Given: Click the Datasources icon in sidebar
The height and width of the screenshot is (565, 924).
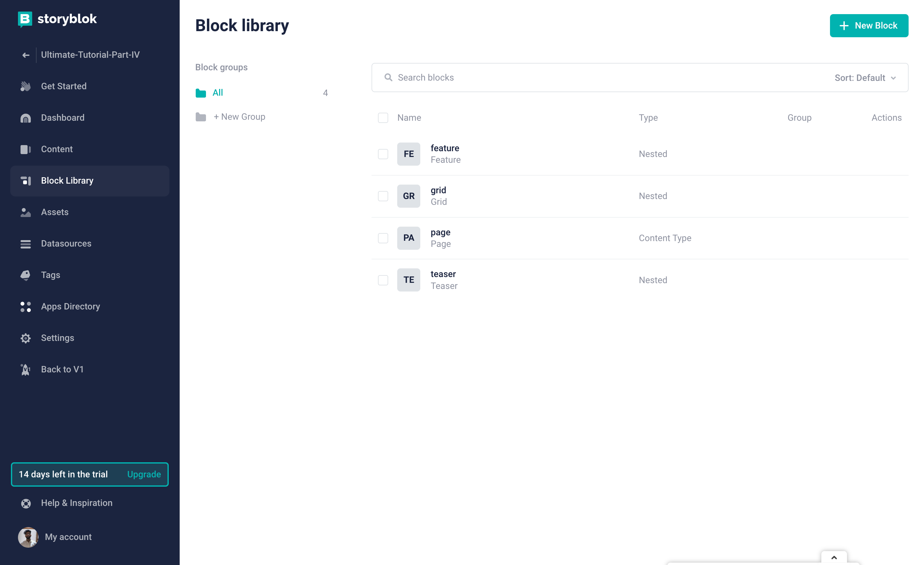Looking at the screenshot, I should pos(25,244).
